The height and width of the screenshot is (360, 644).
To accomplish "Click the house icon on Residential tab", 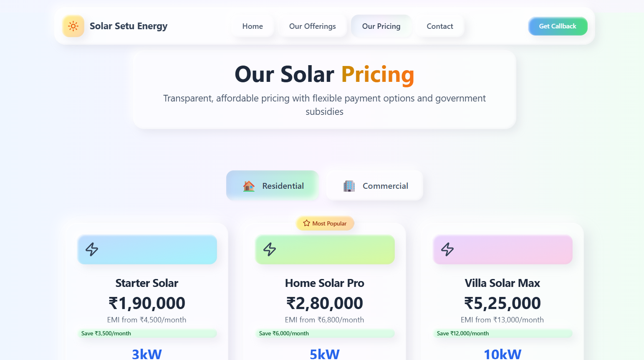I will pos(249,186).
